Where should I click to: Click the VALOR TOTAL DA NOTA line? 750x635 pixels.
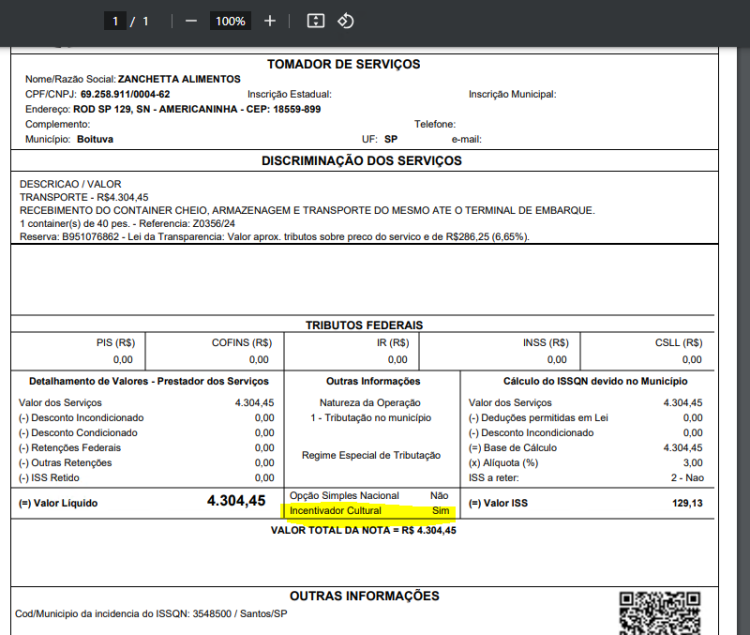[x=364, y=530]
